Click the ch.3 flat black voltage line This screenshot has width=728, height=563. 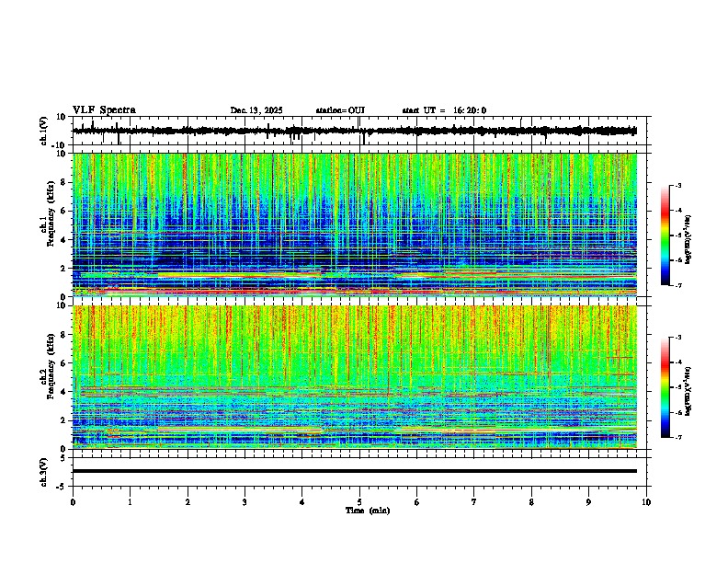pos(355,471)
